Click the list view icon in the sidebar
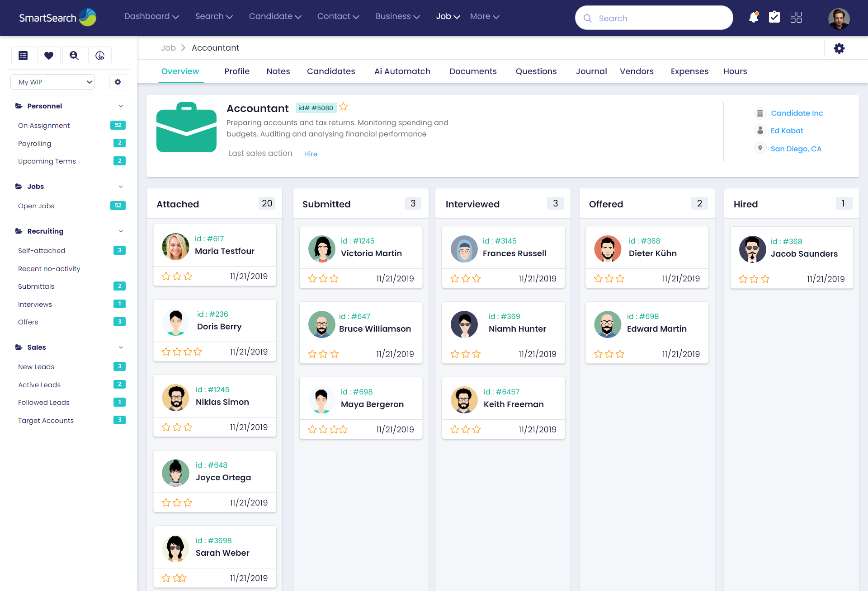Image resolution: width=868 pixels, height=591 pixels. pyautogui.click(x=24, y=56)
